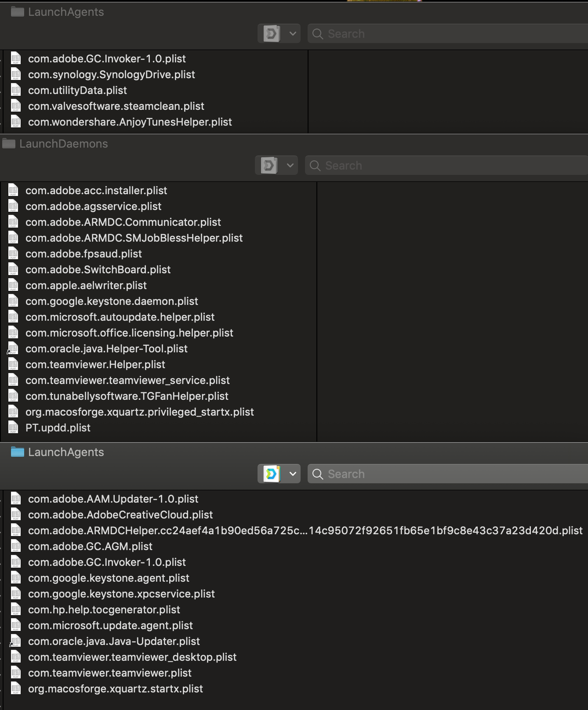Select the com.oracle.java.Helper-Tool.plist alias icon
588x710 pixels.
point(13,348)
